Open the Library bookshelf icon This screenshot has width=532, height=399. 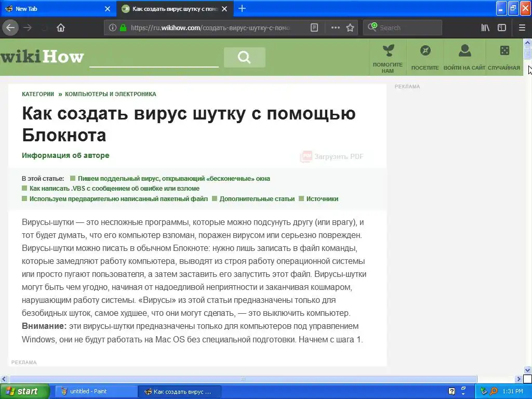click(485, 28)
